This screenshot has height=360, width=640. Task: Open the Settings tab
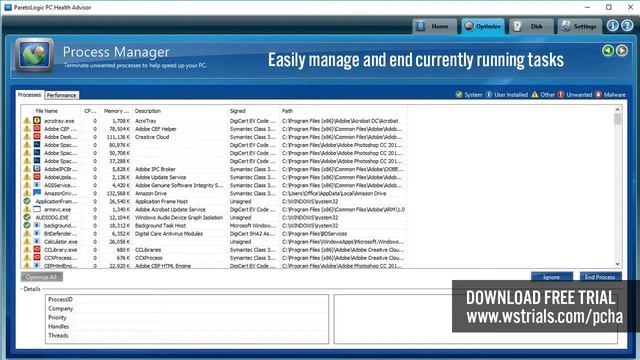(x=579, y=26)
